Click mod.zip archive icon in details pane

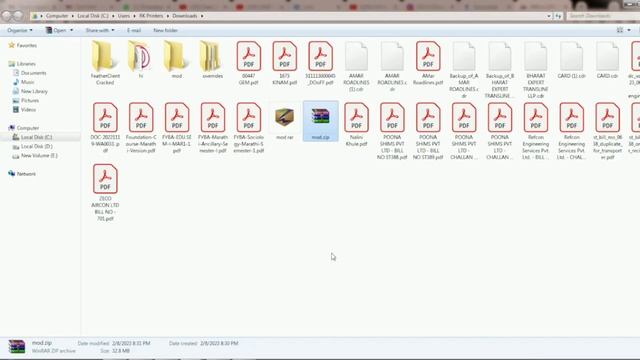(x=17, y=347)
